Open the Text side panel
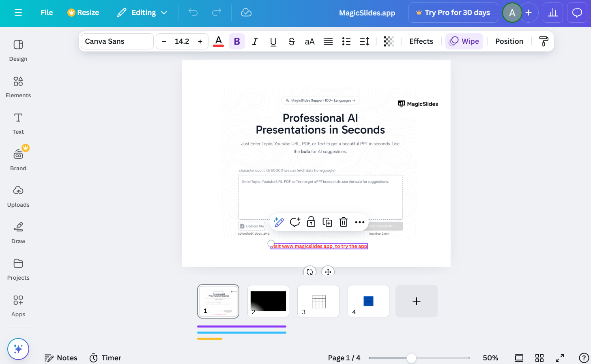The width and height of the screenshot is (591, 364). coord(18,124)
